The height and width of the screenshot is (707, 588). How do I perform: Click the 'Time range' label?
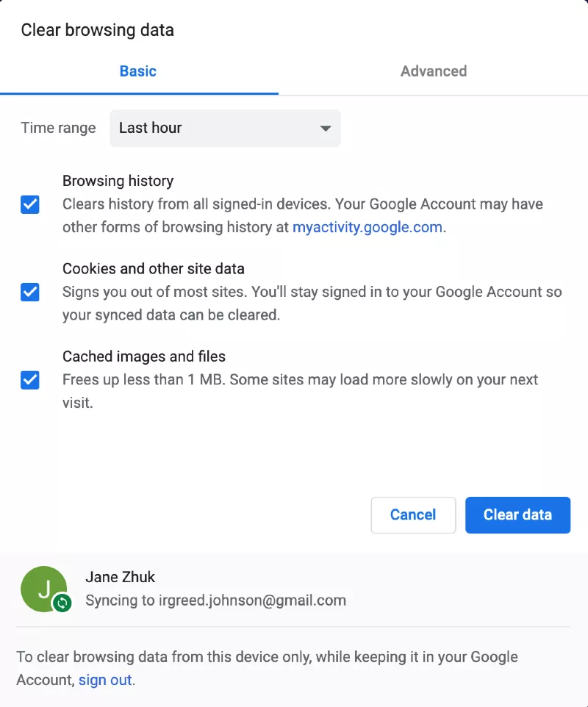[x=58, y=128]
